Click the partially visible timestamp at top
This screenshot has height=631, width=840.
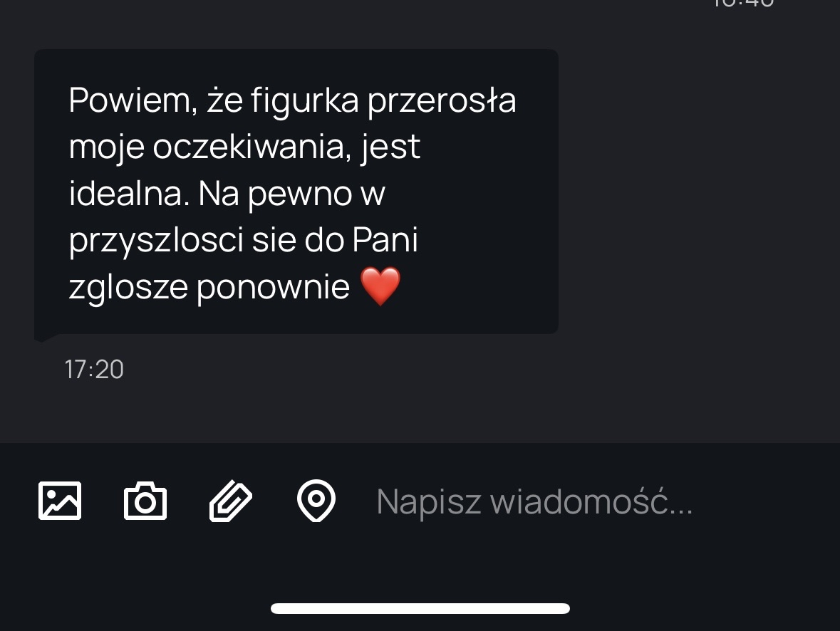point(743,4)
